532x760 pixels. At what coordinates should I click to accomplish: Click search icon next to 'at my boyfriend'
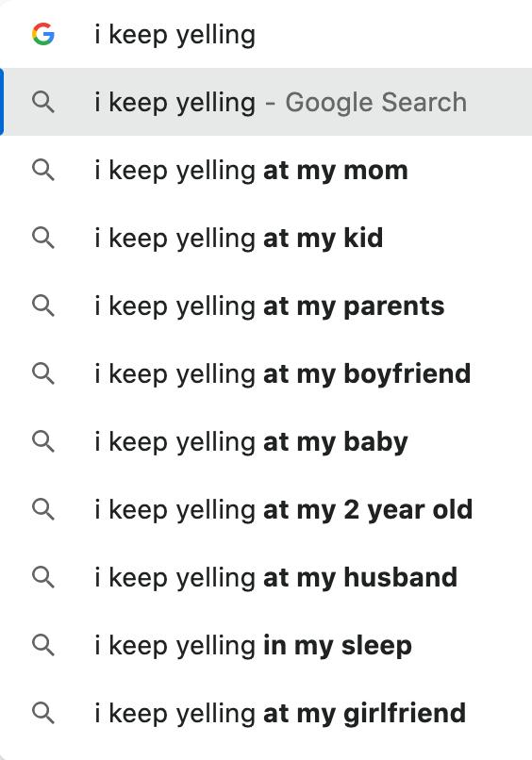point(43,374)
